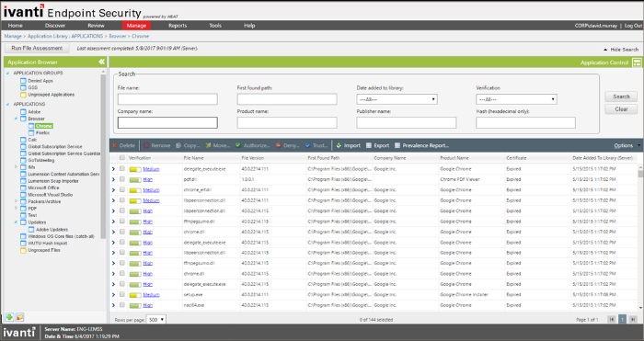The width and height of the screenshot is (644, 341).
Task: Click the Search button
Action: 621,97
